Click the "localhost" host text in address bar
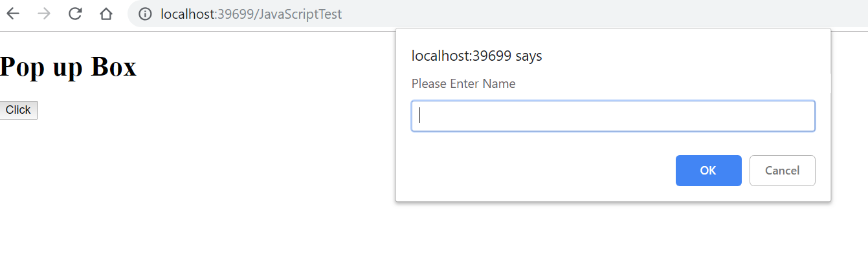The image size is (868, 265). click(x=187, y=14)
